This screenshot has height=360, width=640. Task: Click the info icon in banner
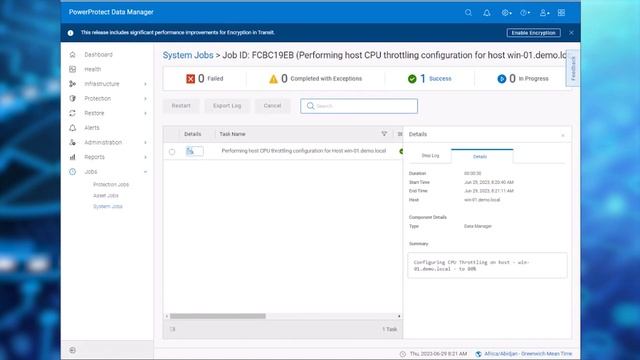coord(71,33)
